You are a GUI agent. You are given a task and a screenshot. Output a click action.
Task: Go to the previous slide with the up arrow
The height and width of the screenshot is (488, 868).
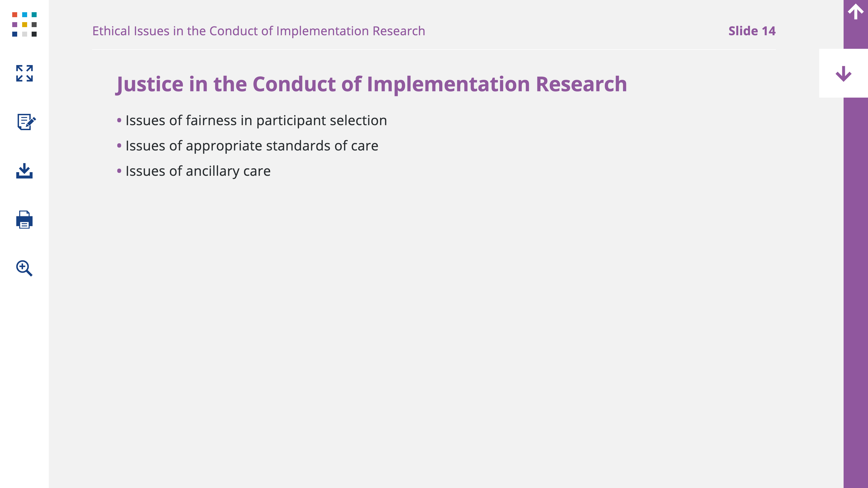855,12
